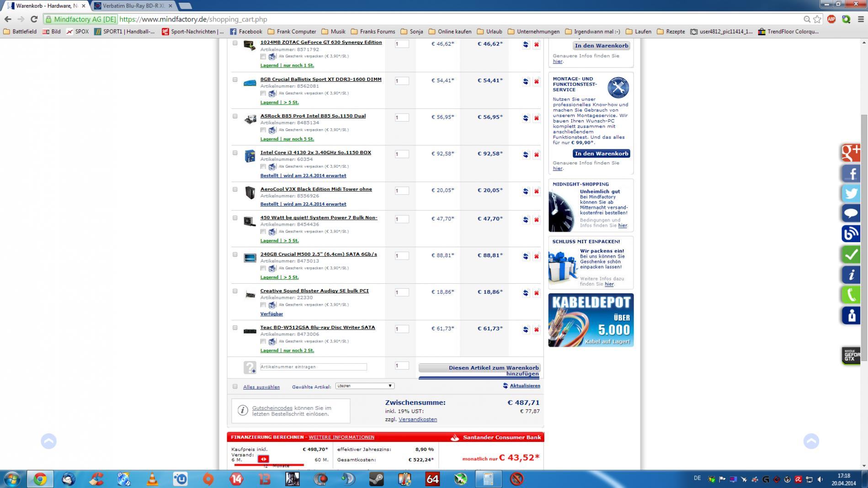Refresh quantity for Crucial M500 SSD
The height and width of the screenshot is (488, 868).
526,256
